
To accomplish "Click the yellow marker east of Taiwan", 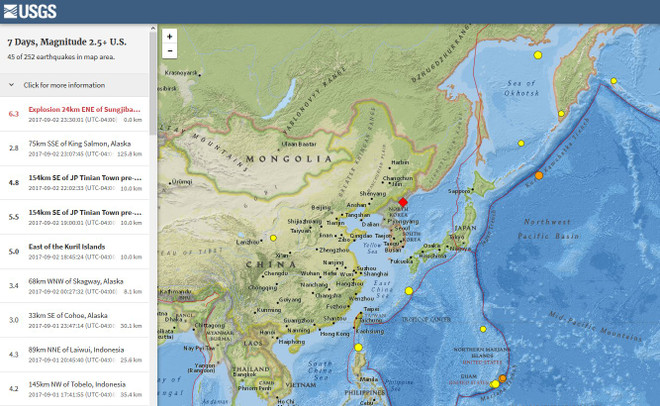I will click(408, 291).
